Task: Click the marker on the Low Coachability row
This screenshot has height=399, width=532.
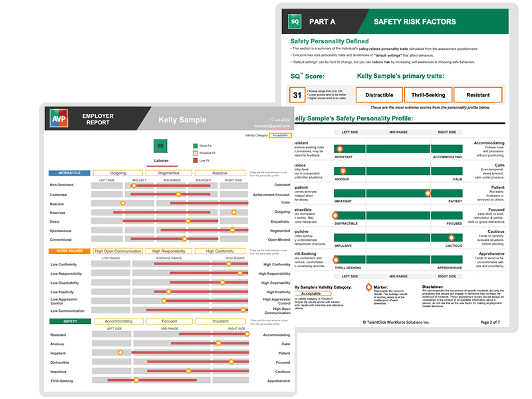Action: 222,282
